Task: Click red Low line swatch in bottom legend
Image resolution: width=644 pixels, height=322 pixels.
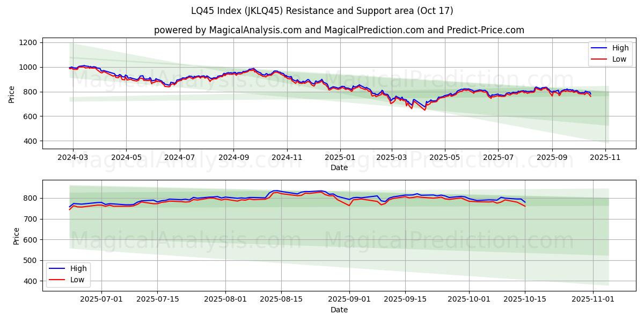Action: 57,280
